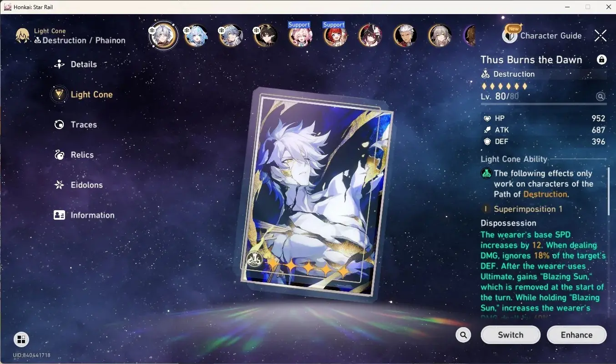This screenshot has height=364, width=616.
Task: Click the orange Destruction link in ability text
Action: (x=545, y=194)
